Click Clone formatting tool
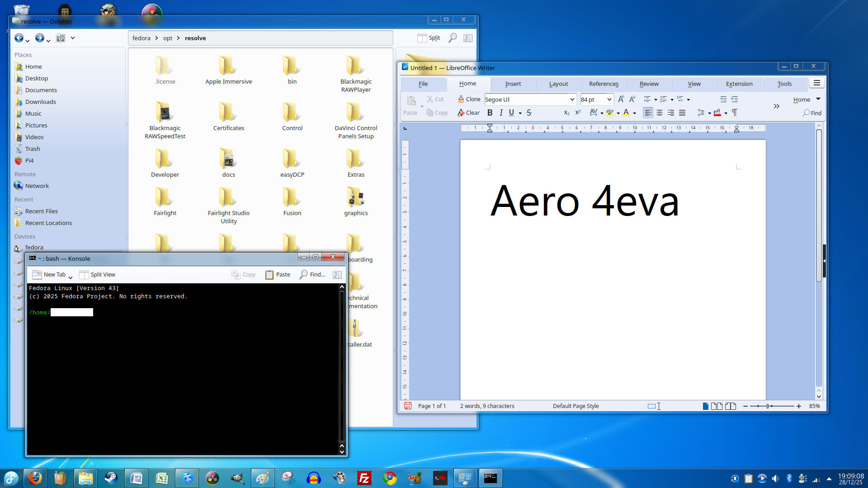Screen dimensions: 868x488 coord(469,99)
